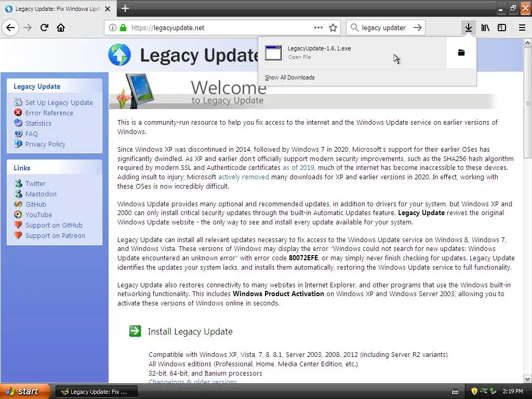Click the on-screen keyboard tray icon
532x399 pixels.
[x=455, y=392]
